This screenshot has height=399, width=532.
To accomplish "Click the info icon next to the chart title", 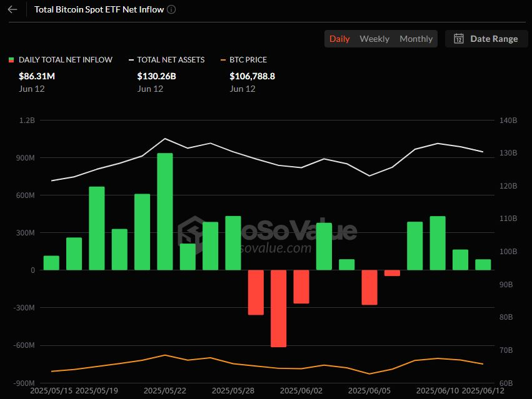I will tap(172, 9).
